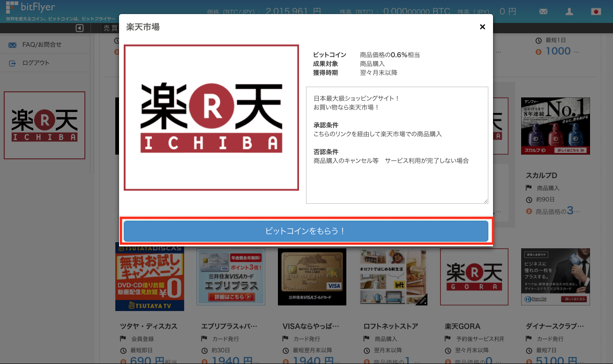Click the large 楽天 ICHIBA logo in dialog

[211, 118]
